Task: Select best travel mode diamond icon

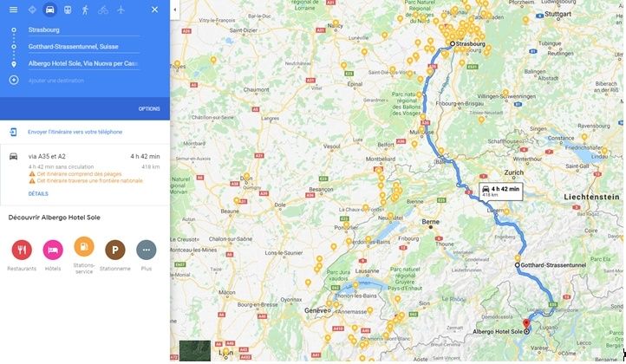Action: (32, 10)
